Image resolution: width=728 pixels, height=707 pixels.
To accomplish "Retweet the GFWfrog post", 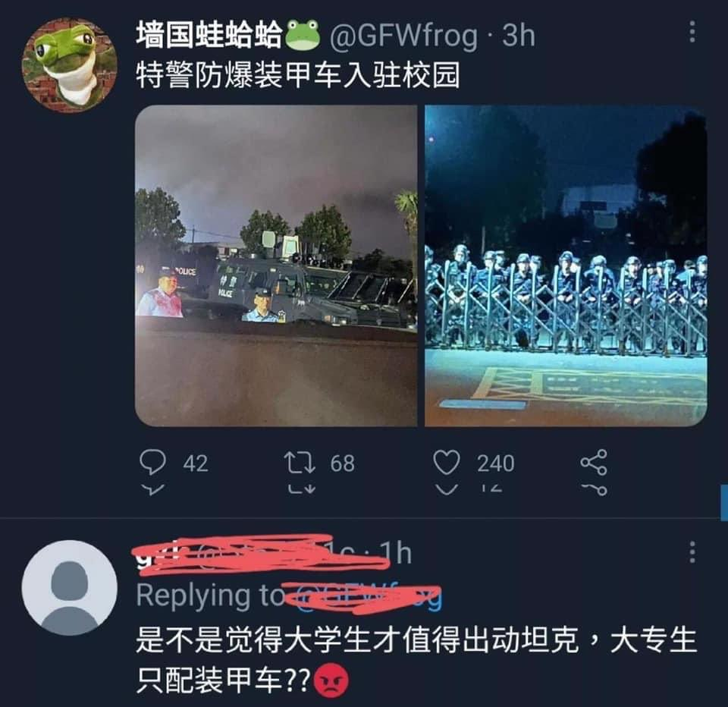I will coord(300,463).
